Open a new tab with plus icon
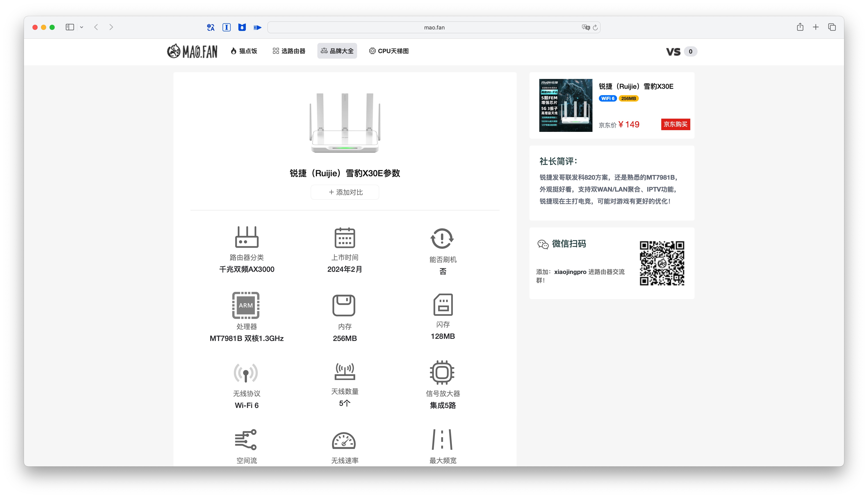The image size is (868, 498). point(816,27)
